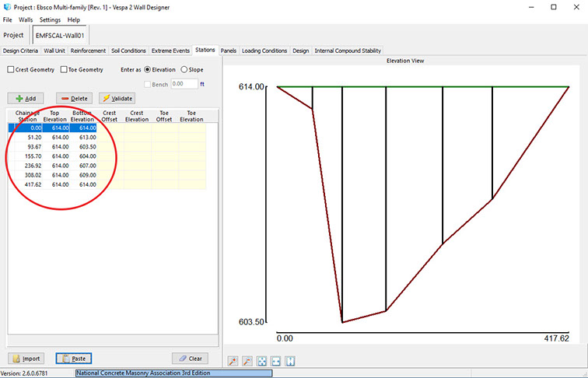Screen dimensions: 588x378
Task: Switch to the Soil Conditions tab
Action: pos(128,51)
